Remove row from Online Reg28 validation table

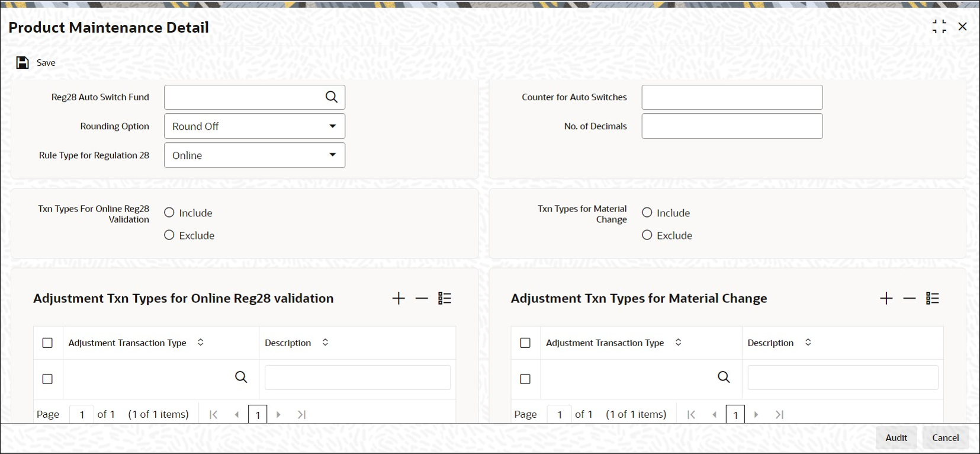[422, 299]
